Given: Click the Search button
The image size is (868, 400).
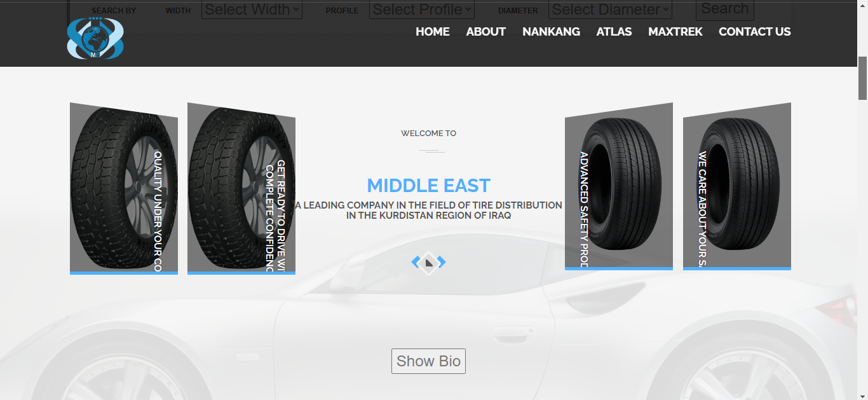Looking at the screenshot, I should tap(725, 9).
